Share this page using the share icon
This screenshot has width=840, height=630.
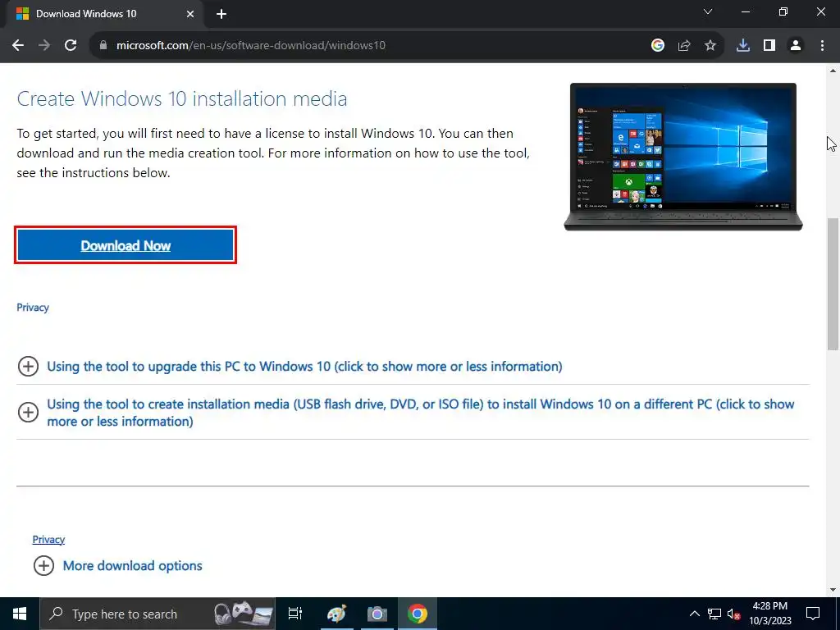coord(683,46)
